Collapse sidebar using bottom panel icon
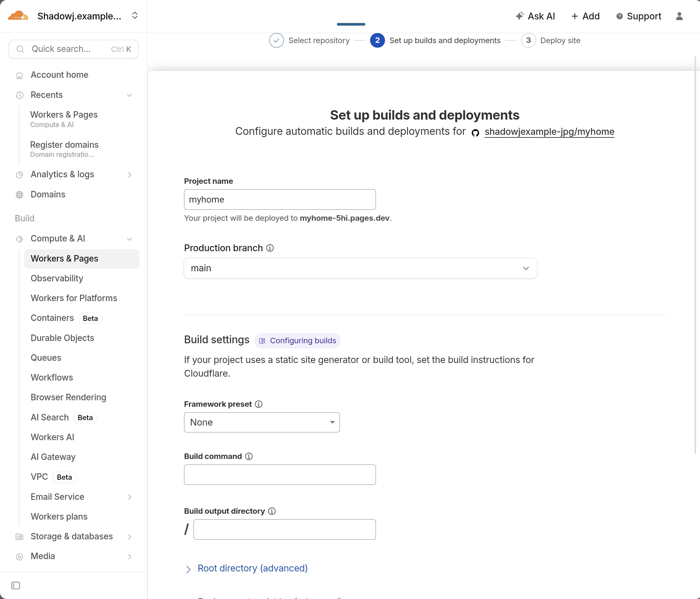 point(16,585)
